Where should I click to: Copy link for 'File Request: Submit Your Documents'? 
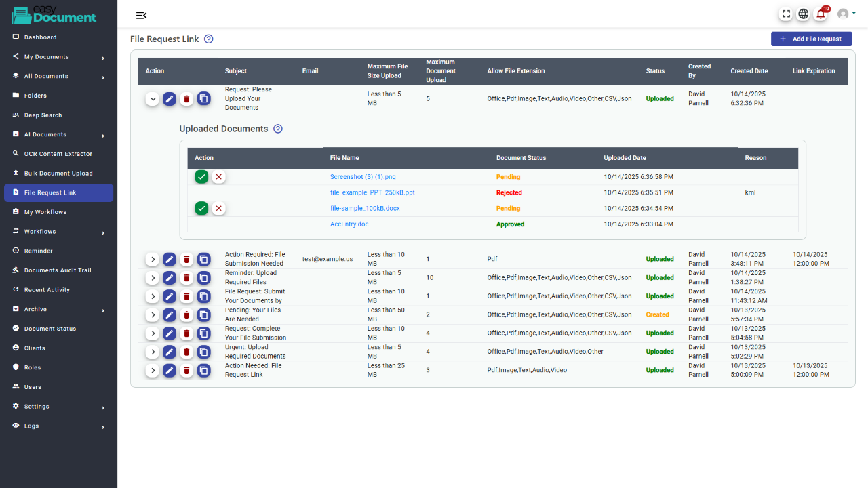point(204,296)
